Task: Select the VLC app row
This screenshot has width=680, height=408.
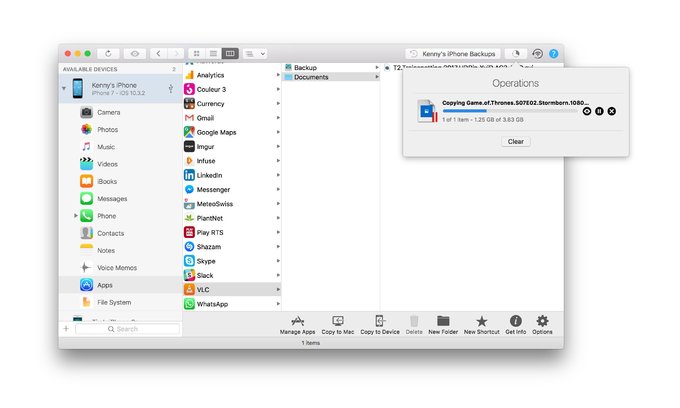Action: (232, 290)
